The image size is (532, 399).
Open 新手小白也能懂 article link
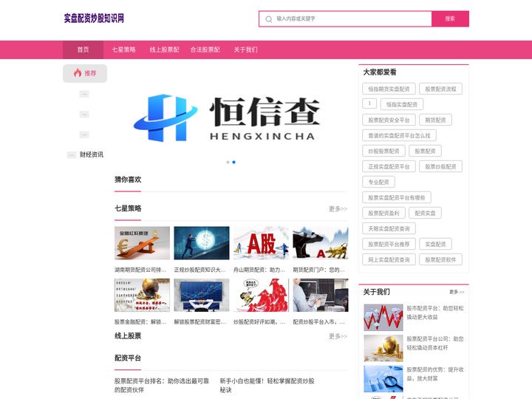click(x=267, y=386)
